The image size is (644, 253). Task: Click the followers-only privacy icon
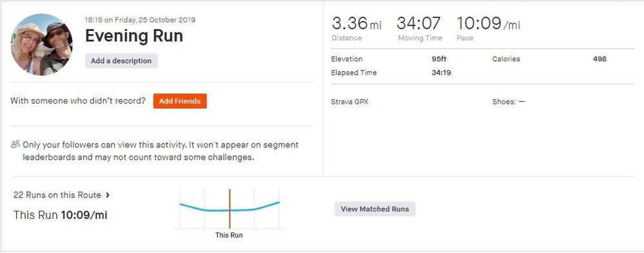click(15, 144)
